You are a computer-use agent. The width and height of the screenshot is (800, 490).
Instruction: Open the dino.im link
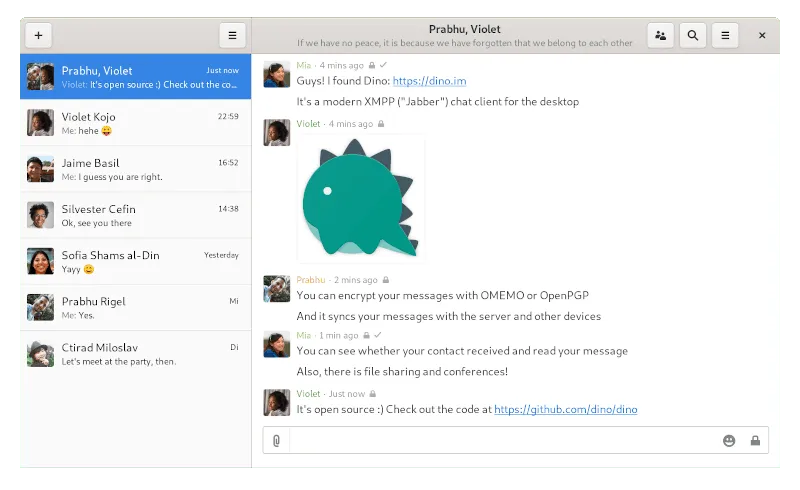(429, 81)
